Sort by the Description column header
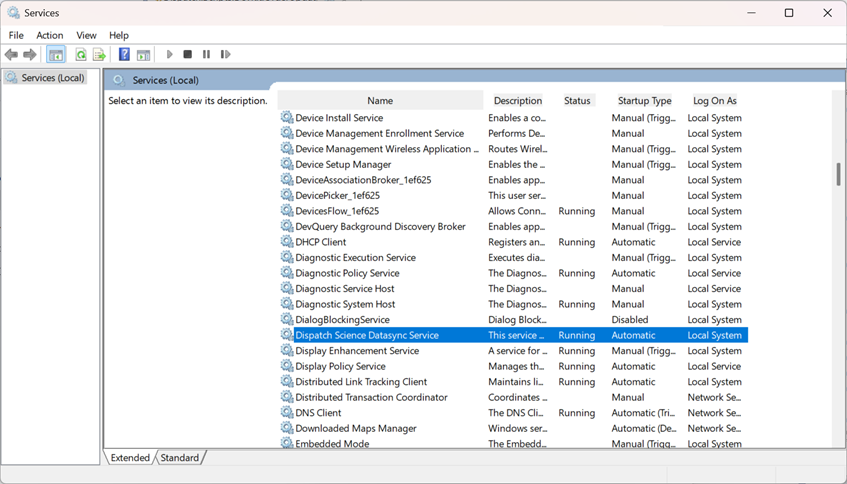The image size is (847, 484). coord(517,100)
